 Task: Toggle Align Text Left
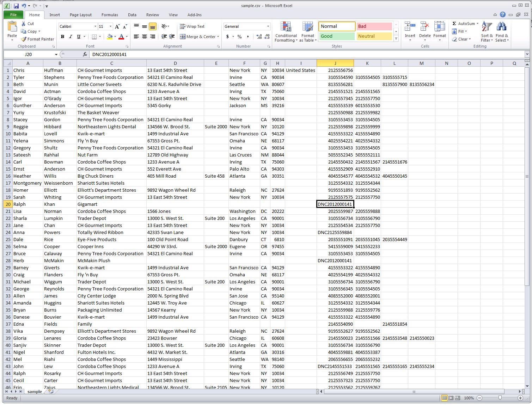click(136, 37)
